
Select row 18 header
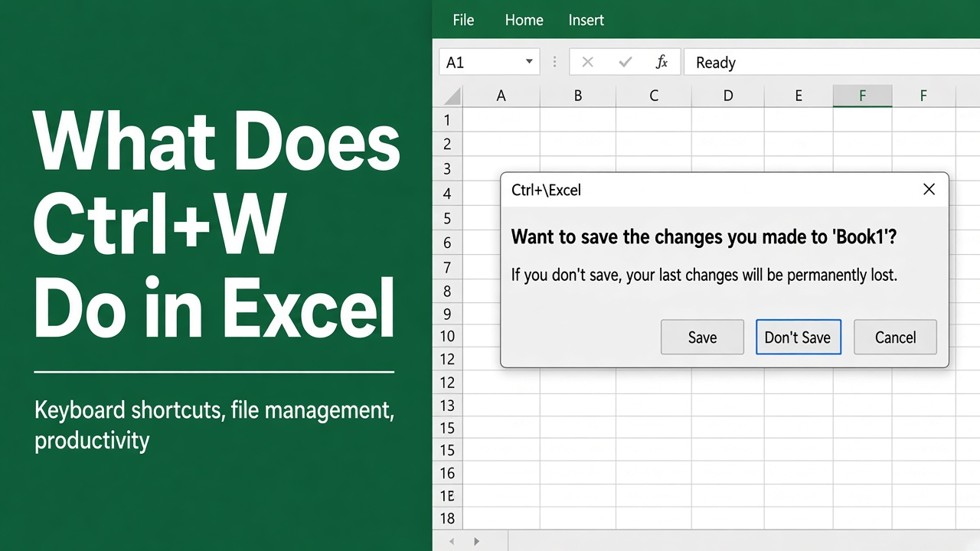pos(448,518)
